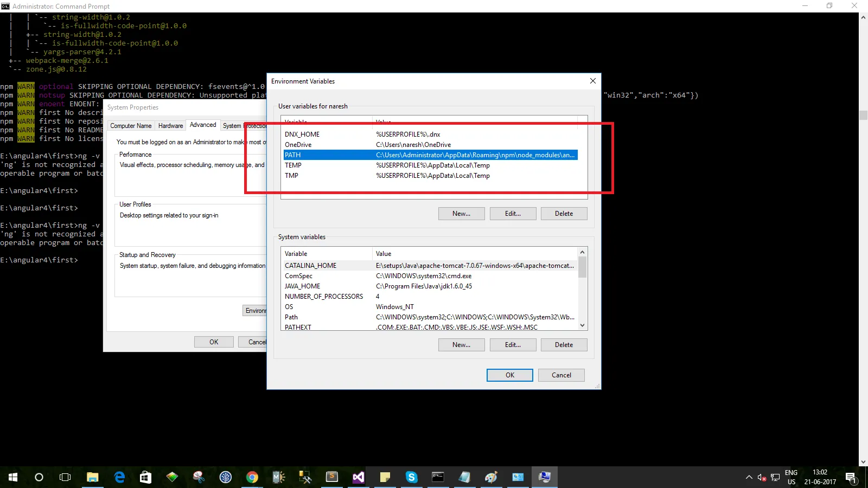This screenshot has height=488, width=868.
Task: Select the TEMP user variable row
Action: (x=431, y=165)
